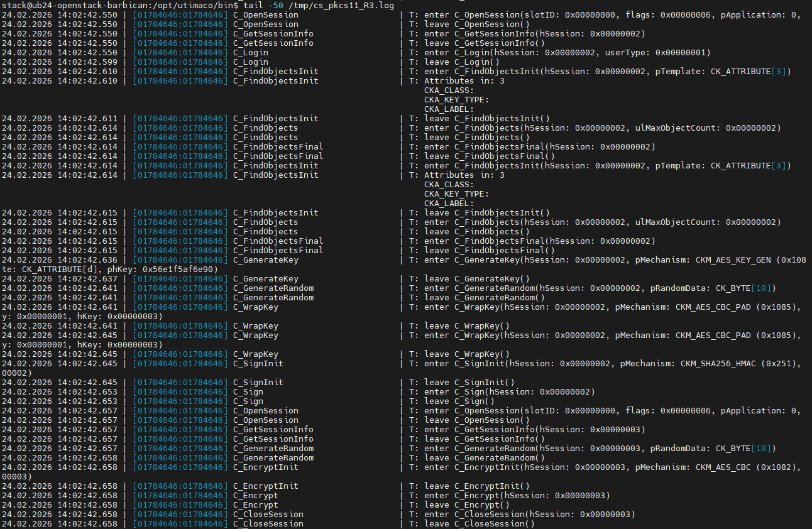
Task: Select 'enter C_GetSessionInfo(hSession: 0x00000002)' message
Action: (x=535, y=34)
